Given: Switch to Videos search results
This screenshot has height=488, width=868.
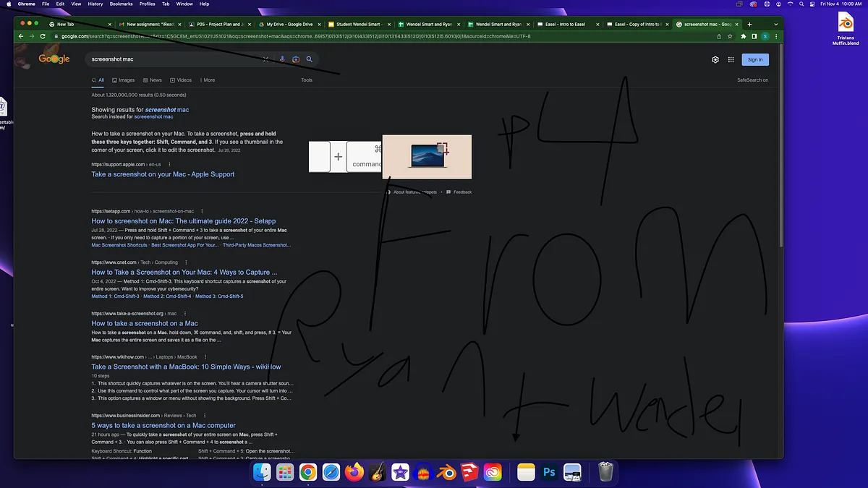Looking at the screenshot, I should coord(181,80).
